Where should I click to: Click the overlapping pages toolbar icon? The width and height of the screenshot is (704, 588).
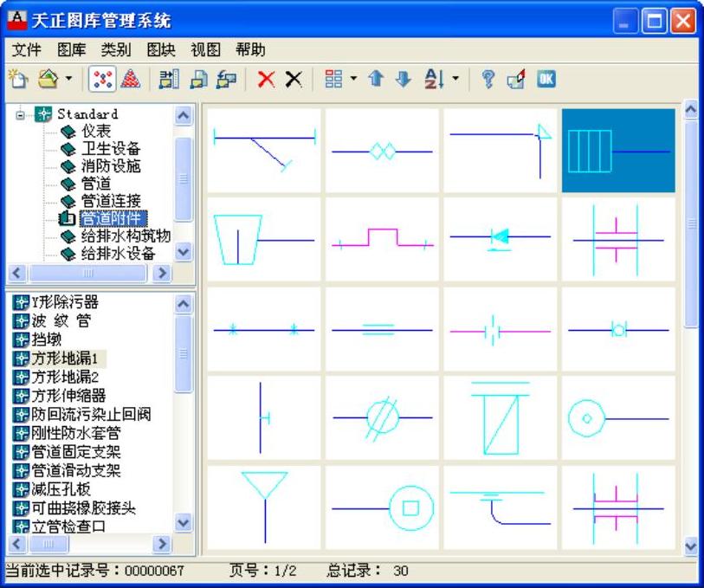coord(199,79)
